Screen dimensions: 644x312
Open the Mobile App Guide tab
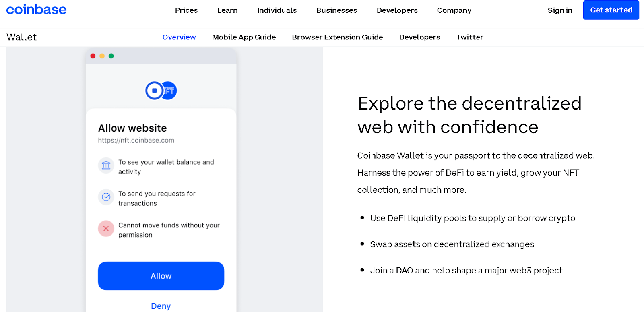(x=244, y=37)
